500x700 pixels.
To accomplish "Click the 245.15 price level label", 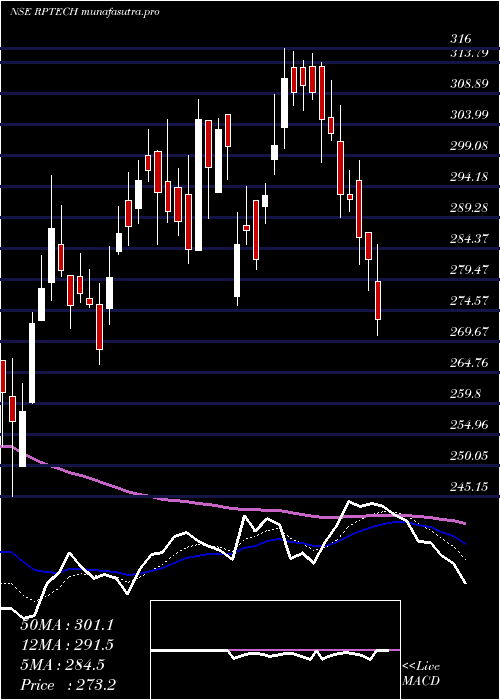I will (x=468, y=487).
